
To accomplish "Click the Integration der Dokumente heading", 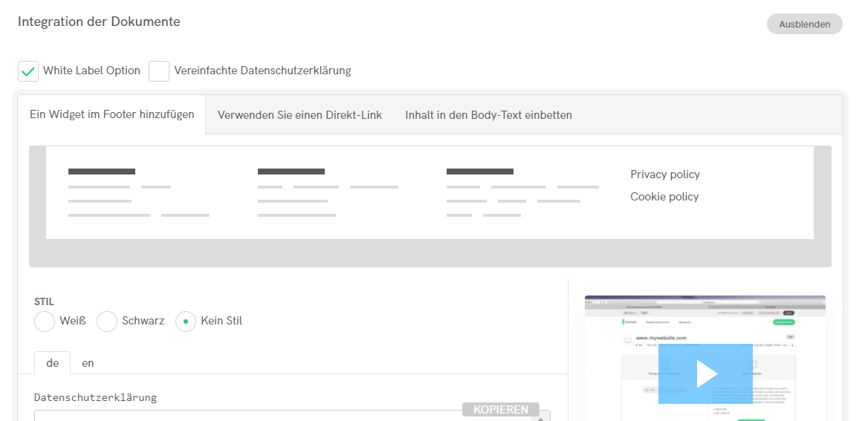I will pos(99,22).
